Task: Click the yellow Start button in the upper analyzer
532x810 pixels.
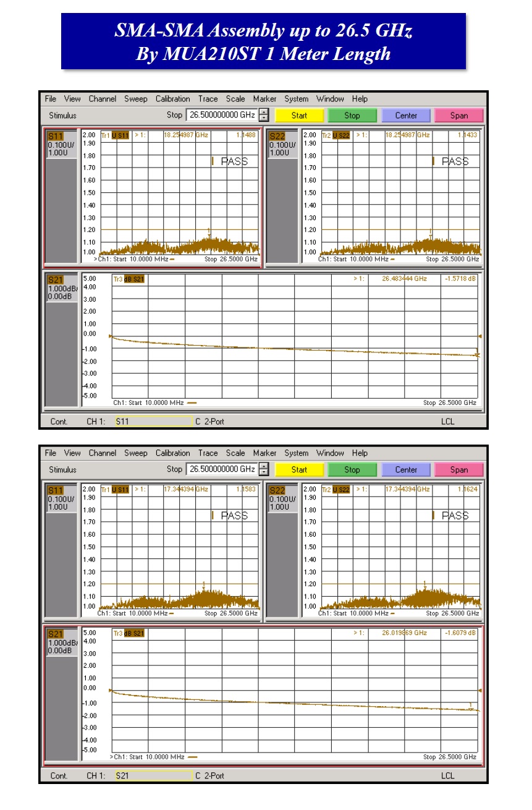Action: 299,116
